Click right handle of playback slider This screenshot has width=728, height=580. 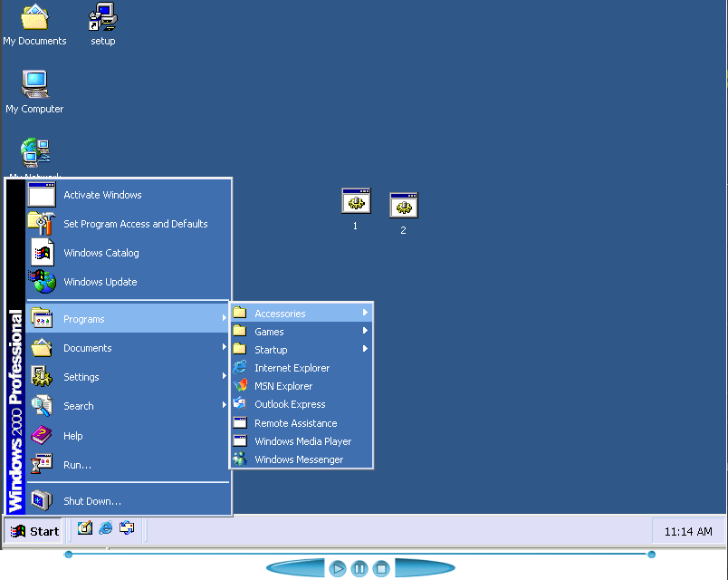coord(651,555)
